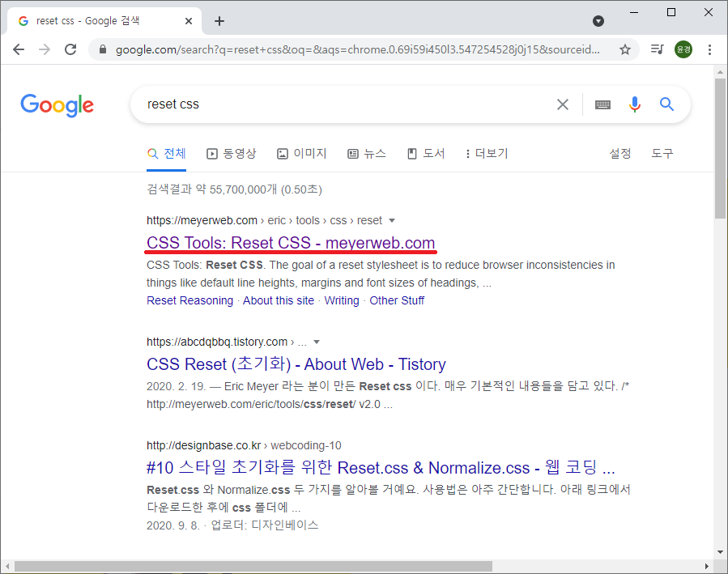Start voice search with microphone icon
Viewport: 728px width, 574px height.
click(635, 104)
